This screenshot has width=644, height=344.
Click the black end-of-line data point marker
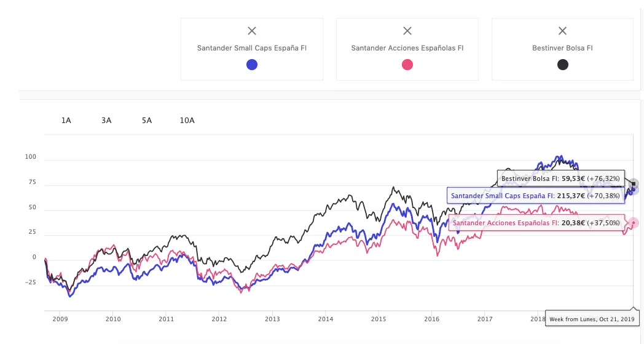(634, 183)
